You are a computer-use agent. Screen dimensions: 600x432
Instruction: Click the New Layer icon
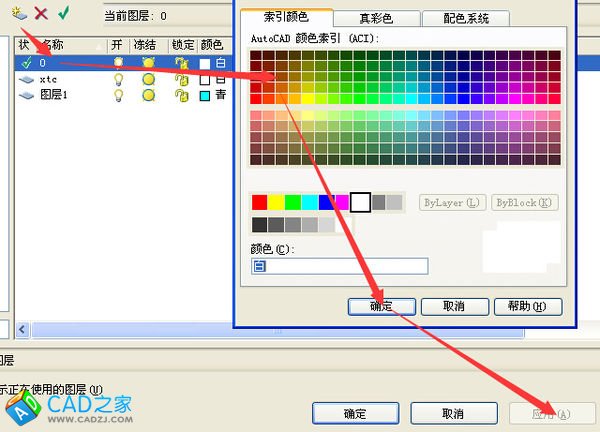[19, 13]
